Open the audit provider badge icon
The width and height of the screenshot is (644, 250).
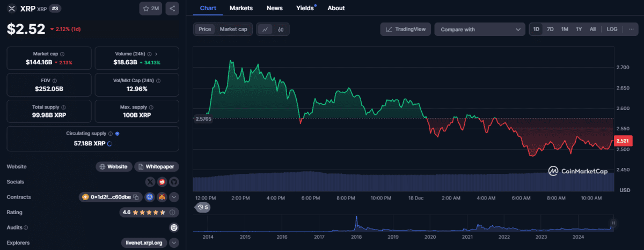[173, 227]
